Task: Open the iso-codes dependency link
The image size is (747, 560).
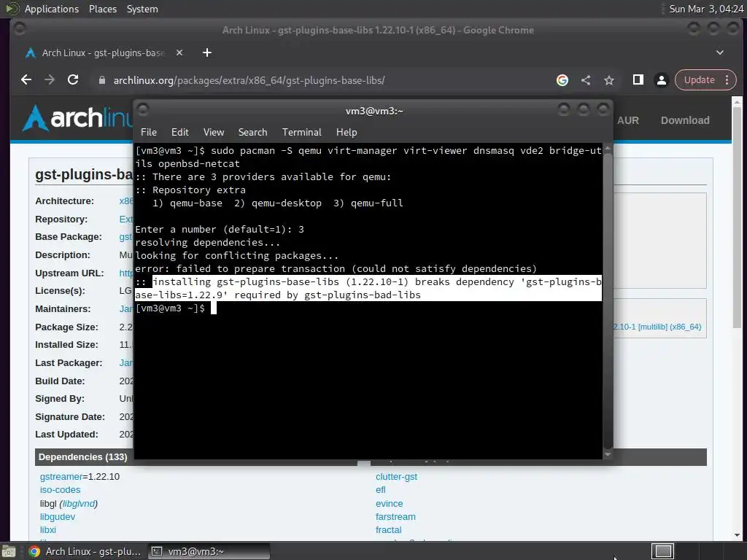Action: 60,490
